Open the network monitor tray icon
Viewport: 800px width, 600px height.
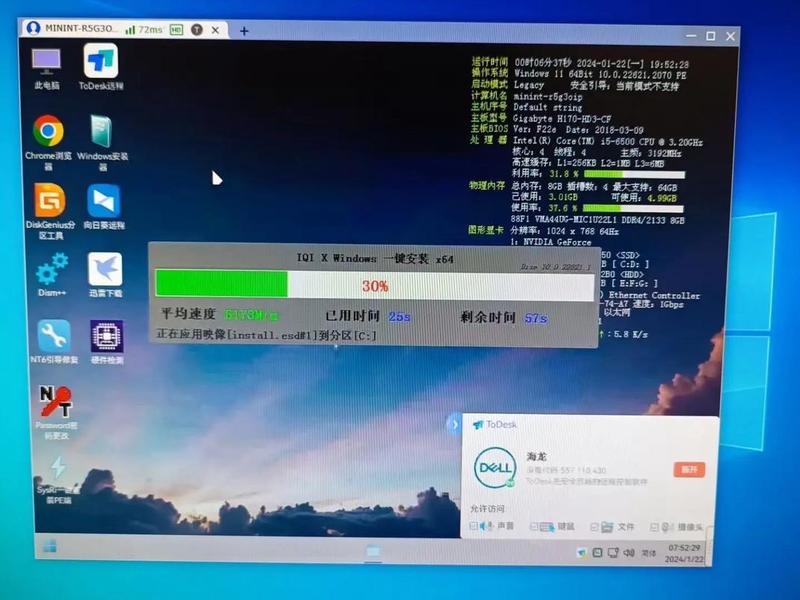click(x=613, y=553)
